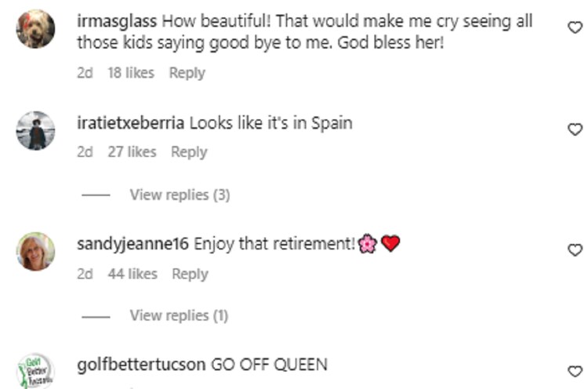Go to golfbettertucson's profile via username
Image resolution: width=588 pixels, height=389 pixels.
pos(142,365)
